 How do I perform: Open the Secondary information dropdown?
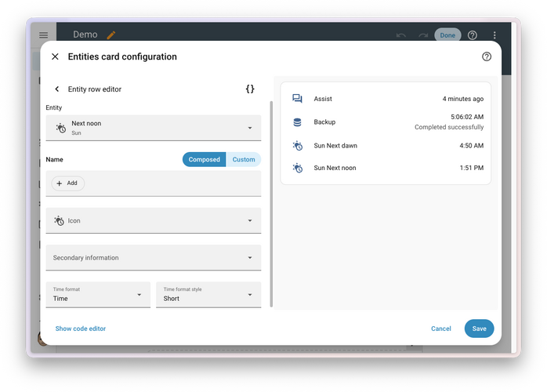[x=154, y=258]
